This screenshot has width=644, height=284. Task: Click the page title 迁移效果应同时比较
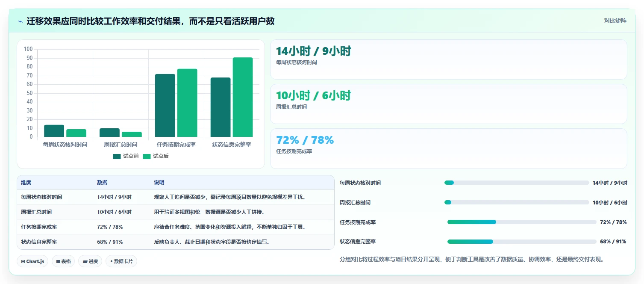click(x=150, y=21)
